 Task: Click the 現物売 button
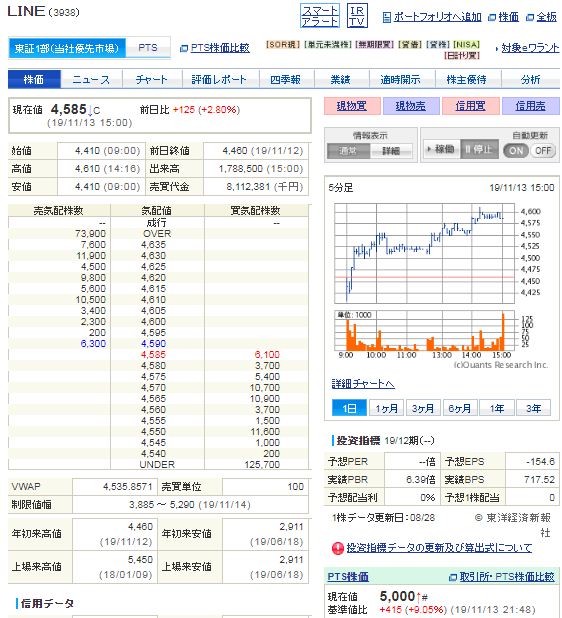point(411,106)
